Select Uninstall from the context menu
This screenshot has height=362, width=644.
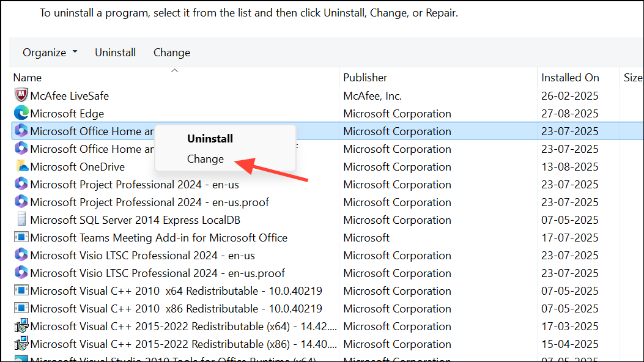point(210,138)
